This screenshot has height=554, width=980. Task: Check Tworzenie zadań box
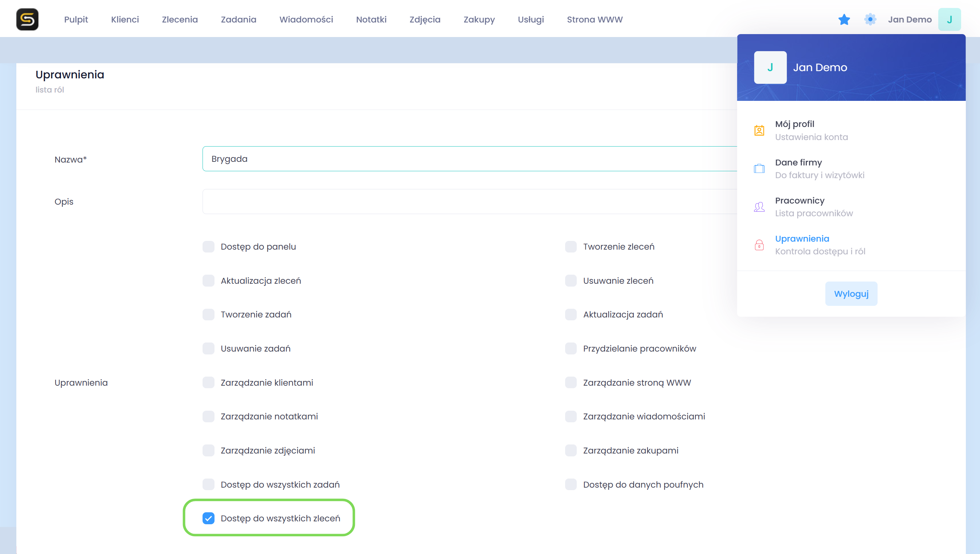coord(208,315)
